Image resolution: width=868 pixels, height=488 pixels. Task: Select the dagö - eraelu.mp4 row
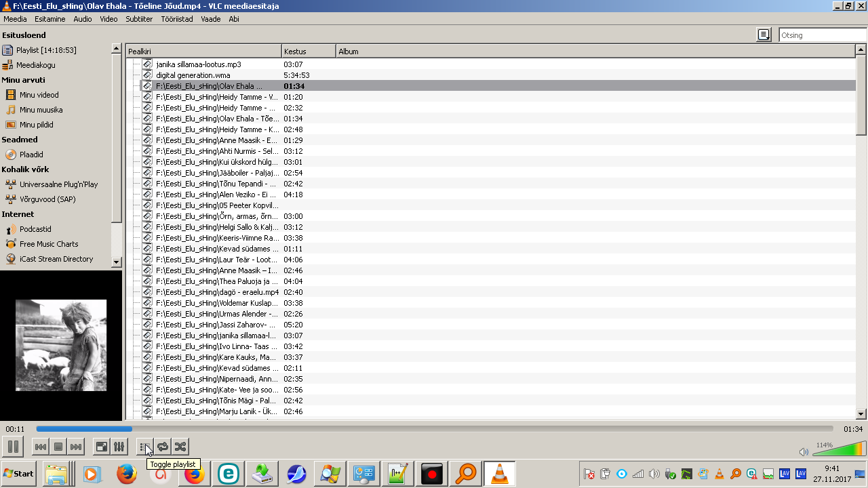point(498,292)
